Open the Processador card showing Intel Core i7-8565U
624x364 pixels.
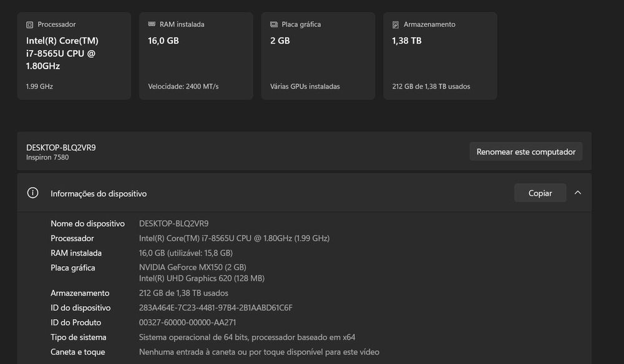(x=74, y=55)
